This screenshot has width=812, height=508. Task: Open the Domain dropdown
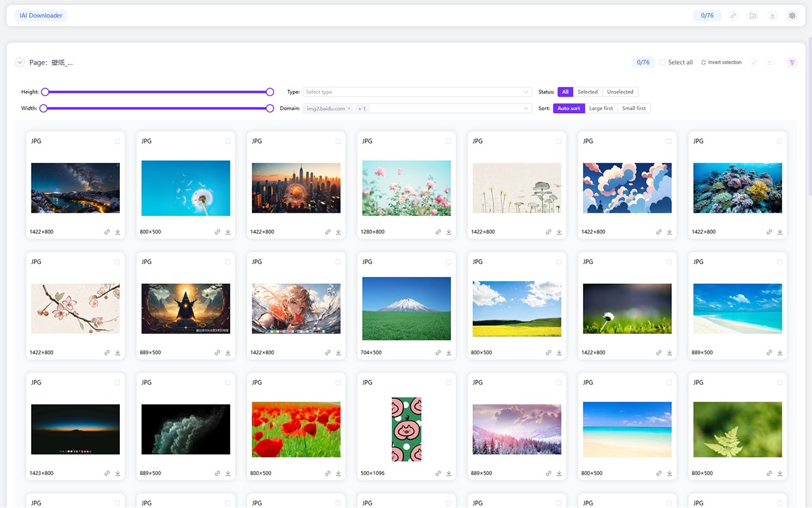tap(417, 109)
